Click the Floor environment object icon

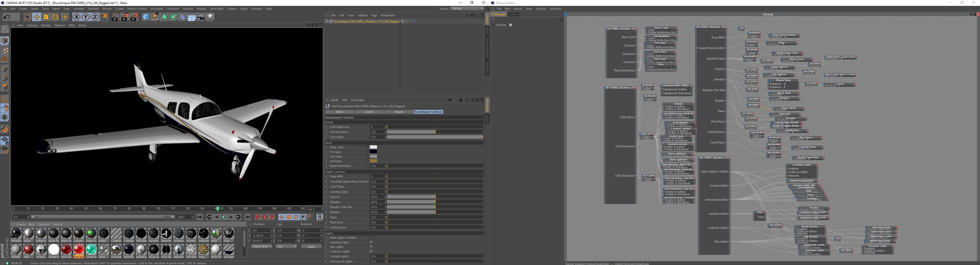click(x=192, y=17)
